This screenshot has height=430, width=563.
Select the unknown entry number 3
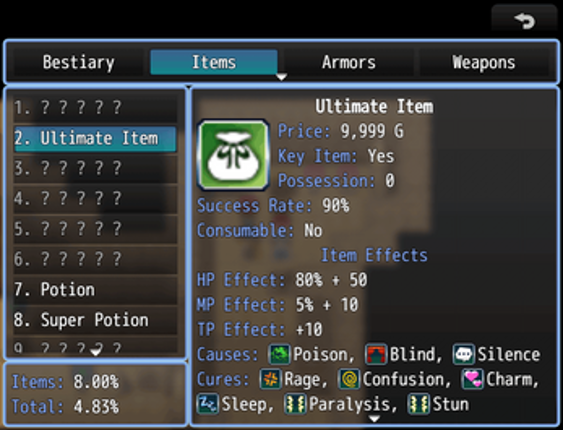tap(95, 168)
